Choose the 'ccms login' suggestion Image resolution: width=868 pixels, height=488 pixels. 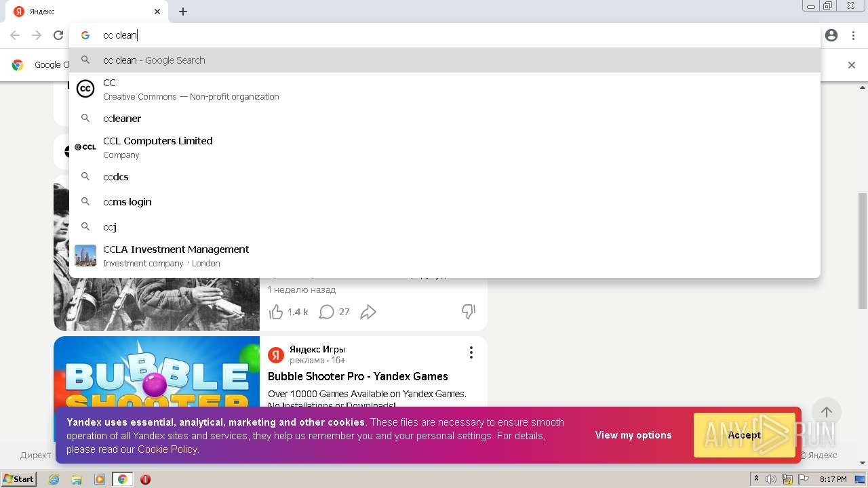click(x=444, y=202)
